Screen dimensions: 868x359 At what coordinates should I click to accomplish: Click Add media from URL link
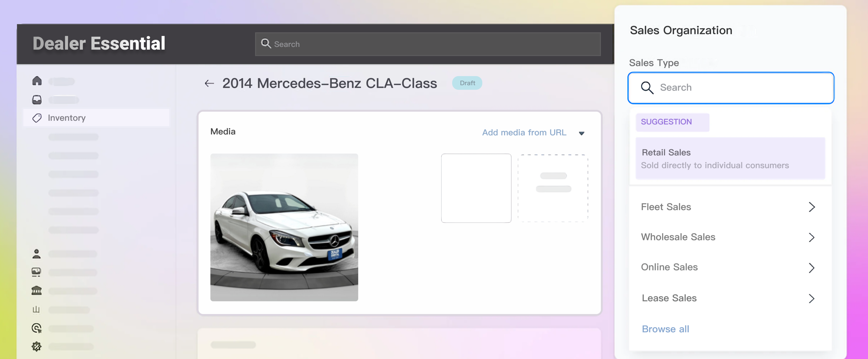pos(524,132)
